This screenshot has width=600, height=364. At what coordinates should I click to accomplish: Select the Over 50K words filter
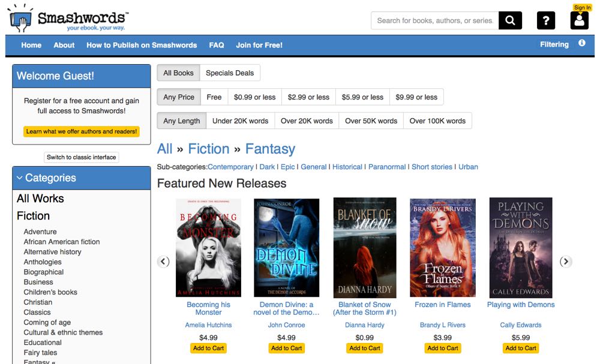tap(371, 121)
